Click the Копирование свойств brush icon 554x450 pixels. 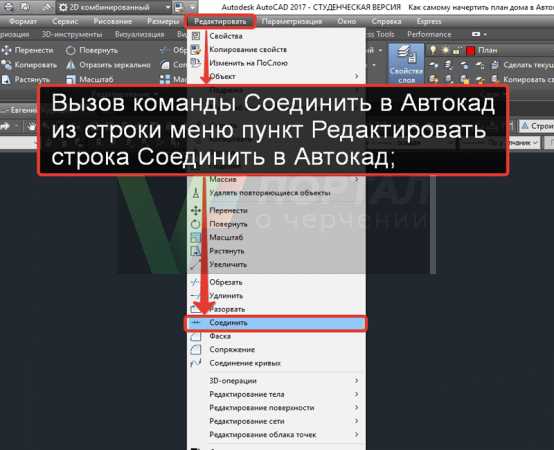(x=196, y=49)
